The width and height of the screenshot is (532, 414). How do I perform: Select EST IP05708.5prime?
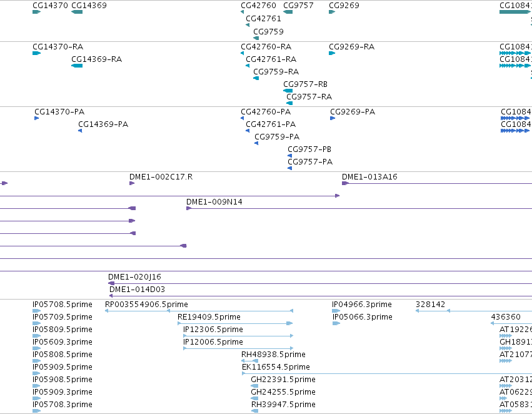[x=37, y=311]
